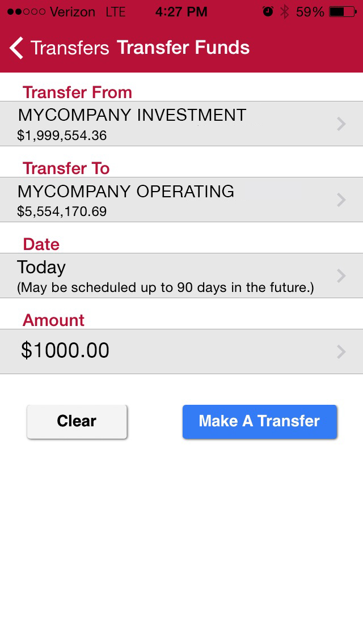Viewport: 363px width, 644px height.
Task: Expand the Transfer From account chevron
Action: (x=341, y=124)
